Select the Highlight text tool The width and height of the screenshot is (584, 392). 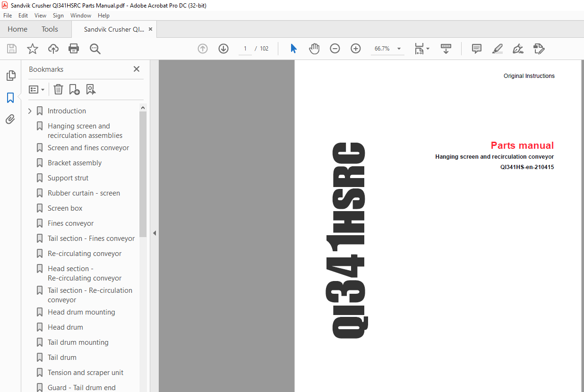click(498, 49)
